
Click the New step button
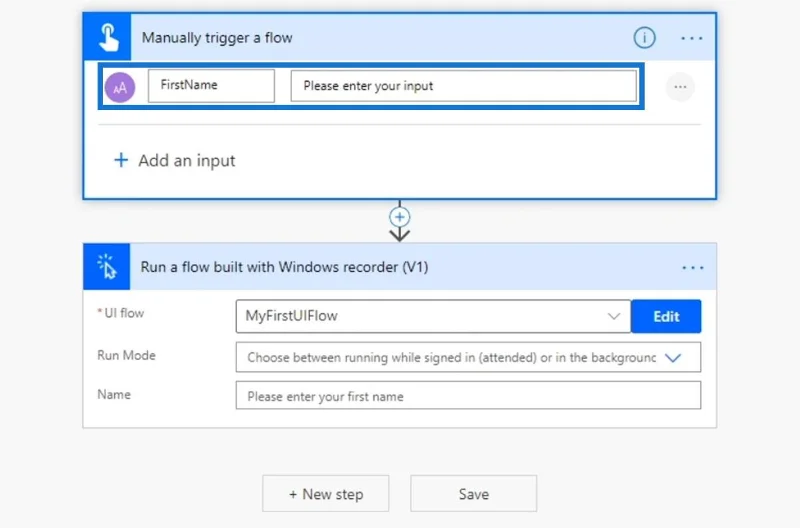[326, 494]
